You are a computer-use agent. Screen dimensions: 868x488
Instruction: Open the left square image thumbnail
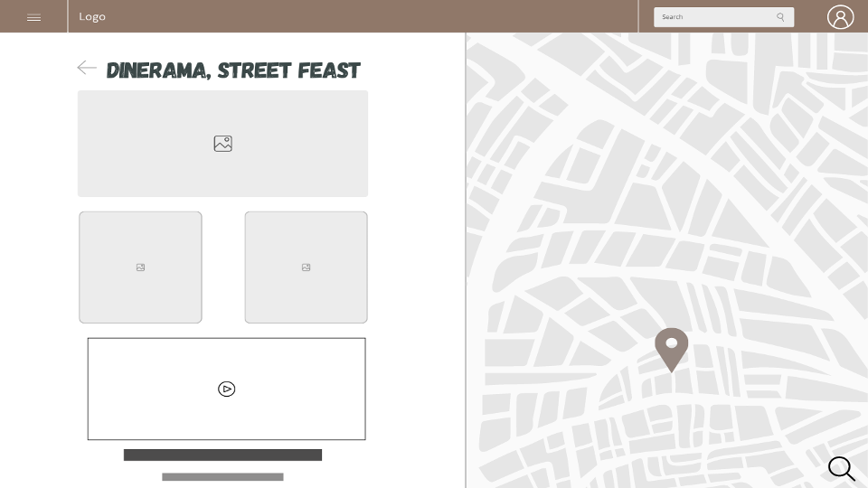tap(141, 267)
